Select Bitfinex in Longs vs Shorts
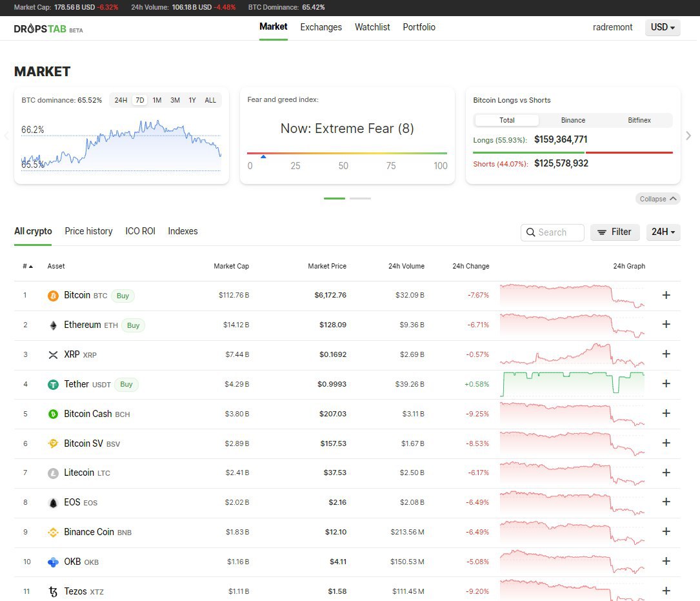 pyautogui.click(x=639, y=120)
